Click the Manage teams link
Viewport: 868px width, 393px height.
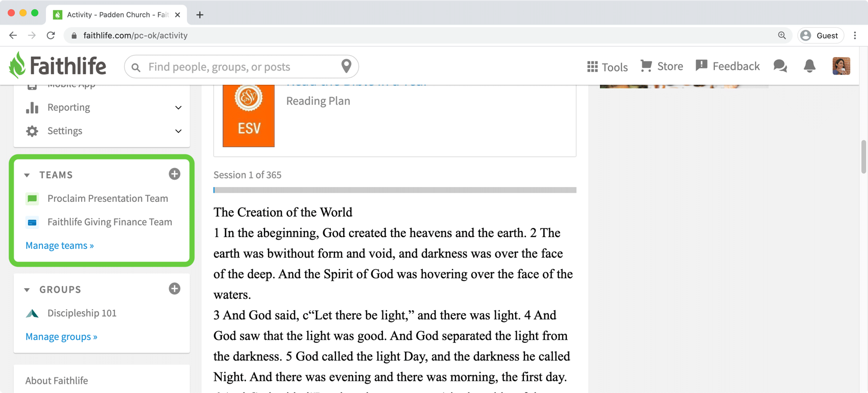tap(60, 245)
